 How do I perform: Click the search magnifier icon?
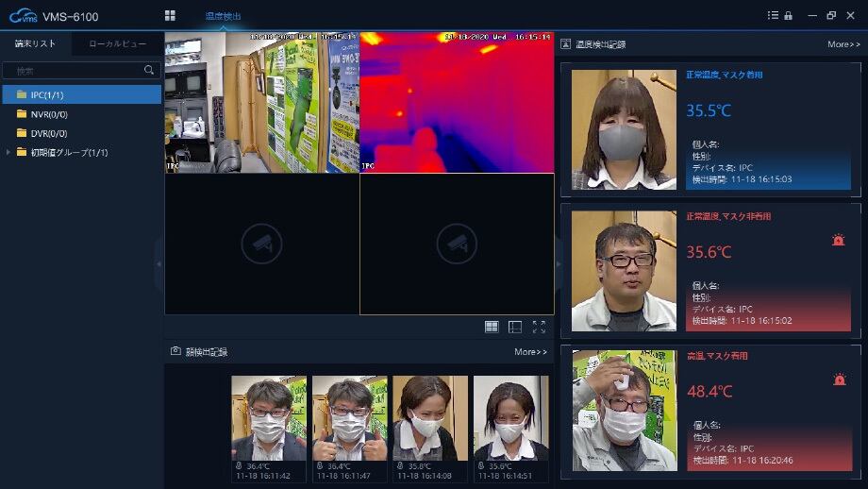[149, 70]
